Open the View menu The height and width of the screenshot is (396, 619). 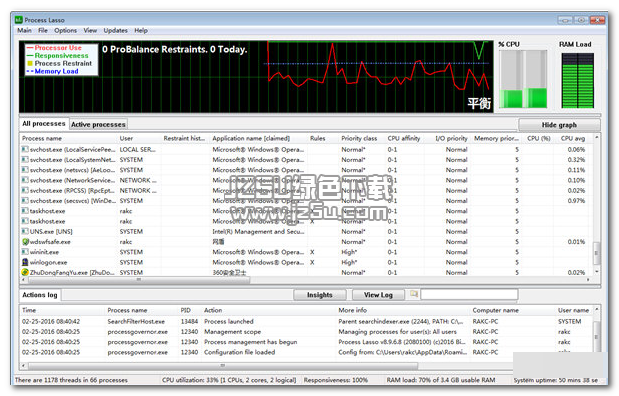coord(90,30)
